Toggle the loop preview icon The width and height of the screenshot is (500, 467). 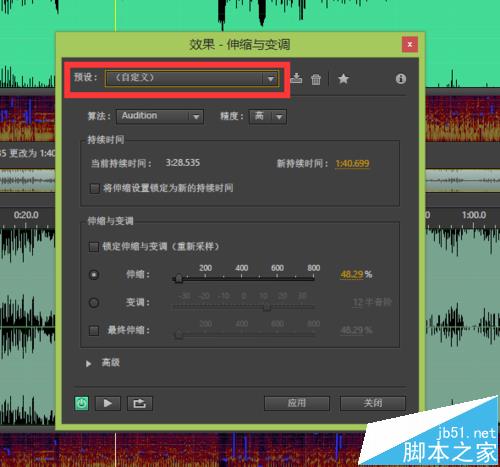pos(140,403)
